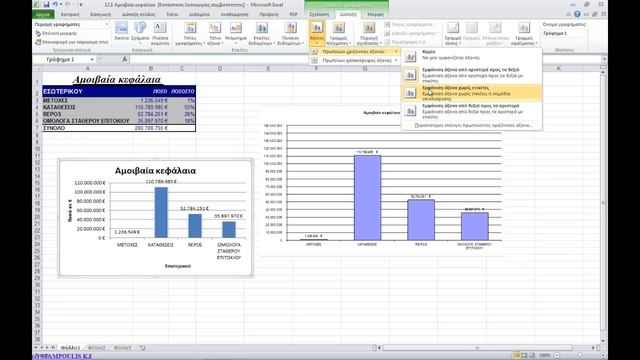
Task: Open the Περιοχή σχεδίασης plot area menu
Action: point(369,33)
